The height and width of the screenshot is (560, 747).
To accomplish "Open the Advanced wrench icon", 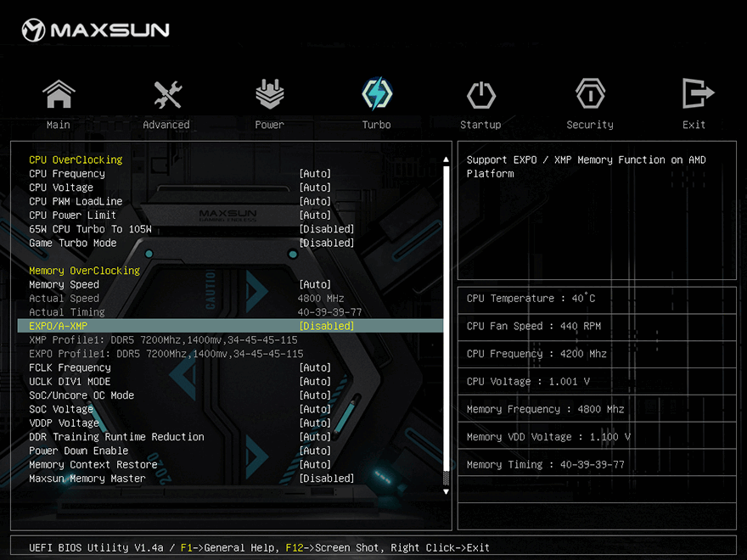I will click(x=168, y=94).
